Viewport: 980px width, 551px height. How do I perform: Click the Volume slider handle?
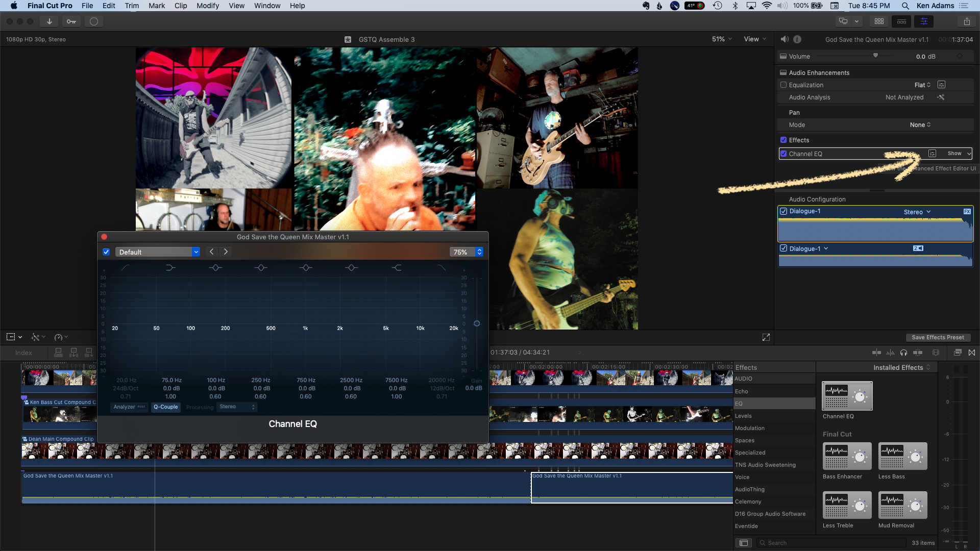pyautogui.click(x=875, y=56)
